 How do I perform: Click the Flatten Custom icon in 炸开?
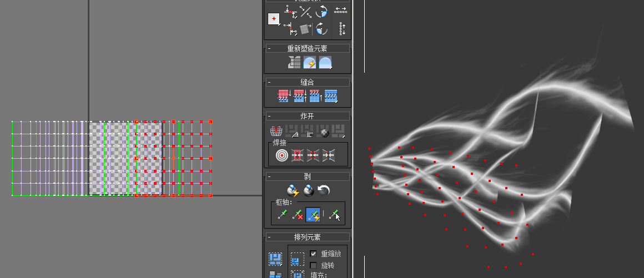click(339, 131)
